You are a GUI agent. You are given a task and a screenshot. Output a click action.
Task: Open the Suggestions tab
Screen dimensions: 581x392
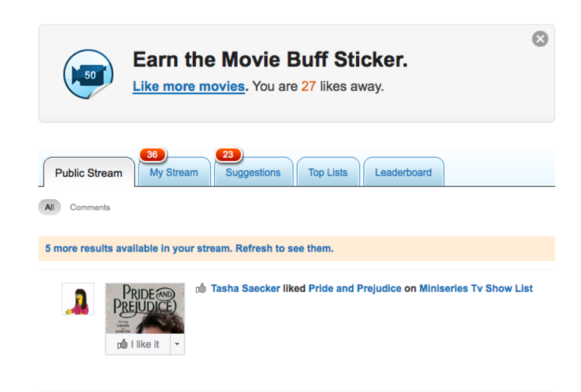pyautogui.click(x=253, y=173)
